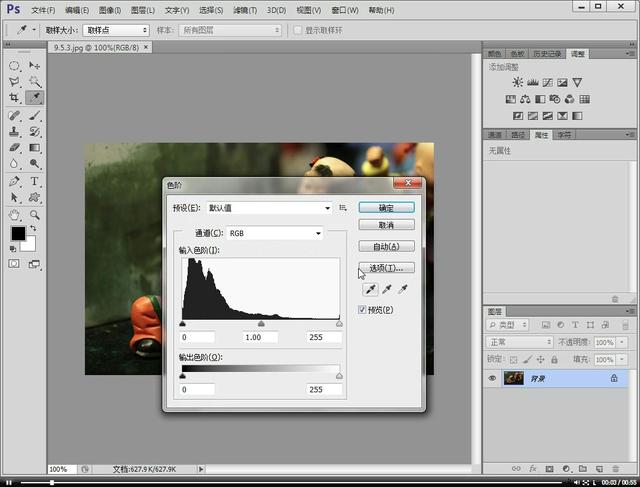Click the gray point eyedropper in Levels

point(387,289)
